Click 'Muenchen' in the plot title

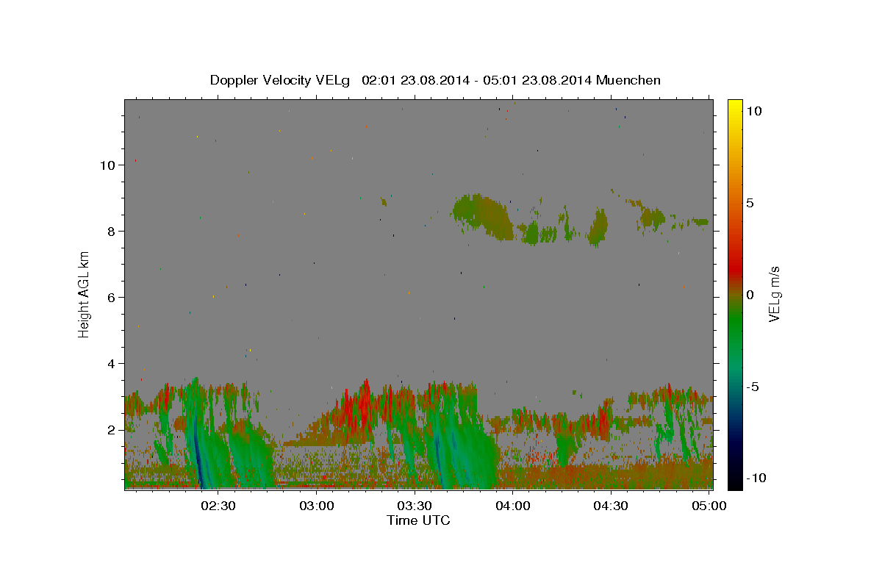coord(629,80)
